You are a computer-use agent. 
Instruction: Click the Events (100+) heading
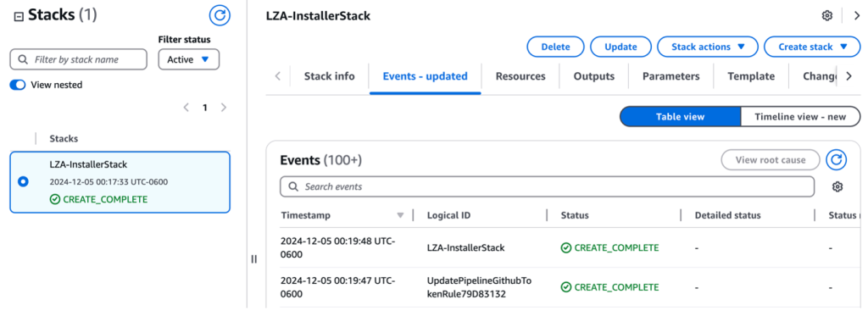point(321,160)
